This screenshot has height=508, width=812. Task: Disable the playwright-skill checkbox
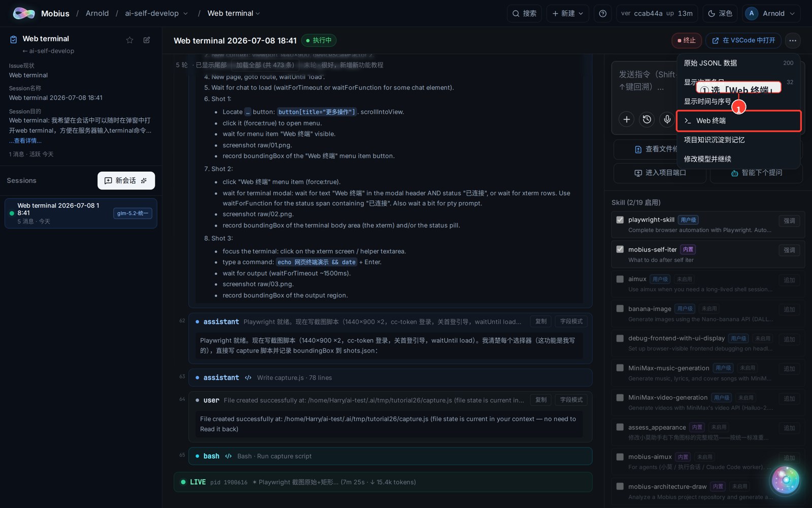[x=620, y=220]
